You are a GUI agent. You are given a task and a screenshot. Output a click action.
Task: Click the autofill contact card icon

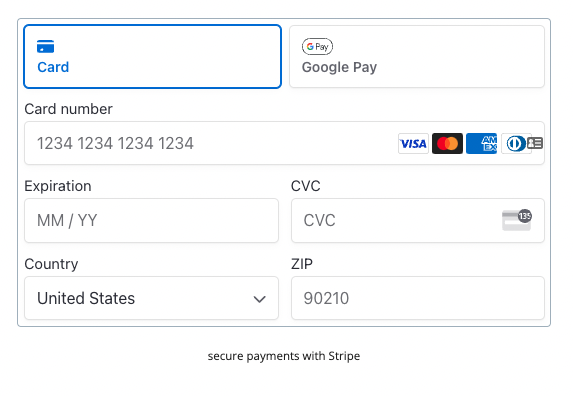coord(535,143)
